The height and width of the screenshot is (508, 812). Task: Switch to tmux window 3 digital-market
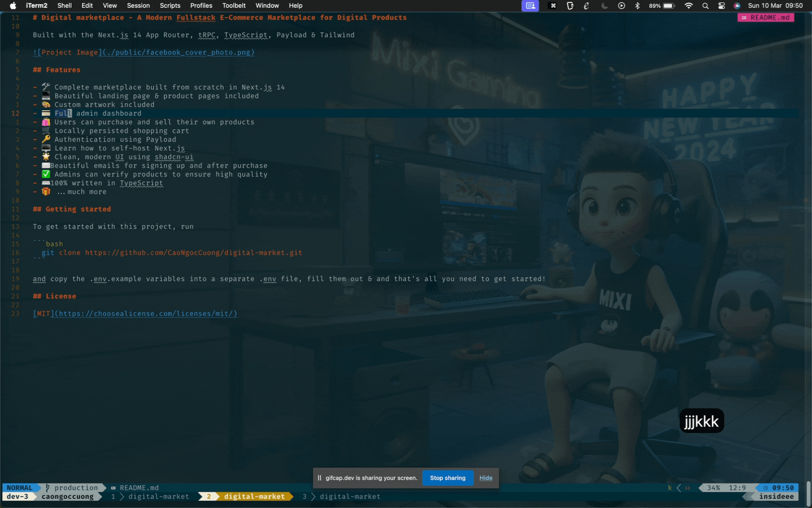point(342,496)
